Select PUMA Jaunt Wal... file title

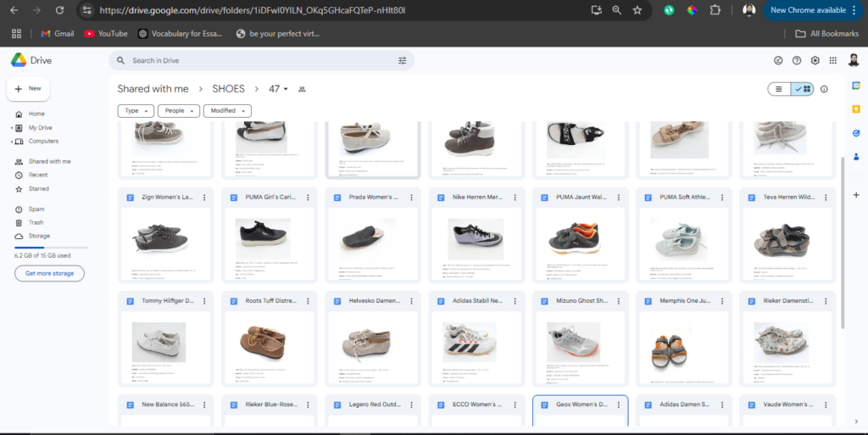point(581,198)
